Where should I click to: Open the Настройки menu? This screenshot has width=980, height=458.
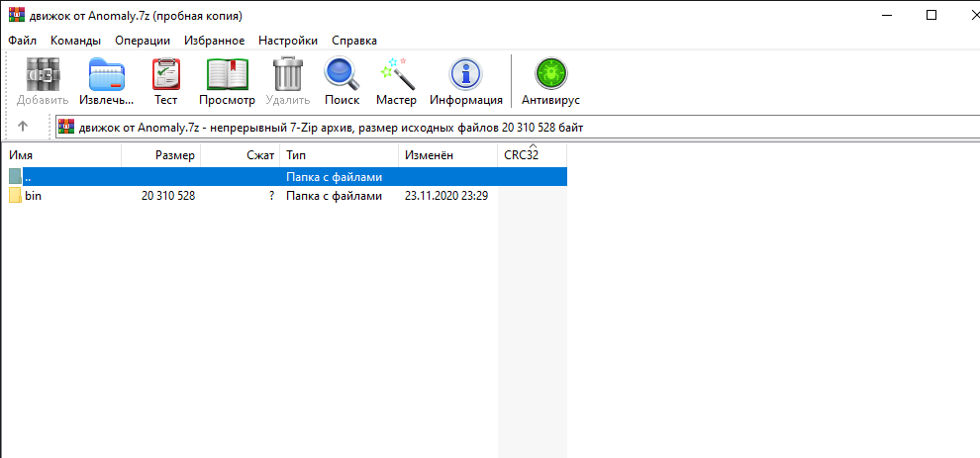tap(288, 41)
